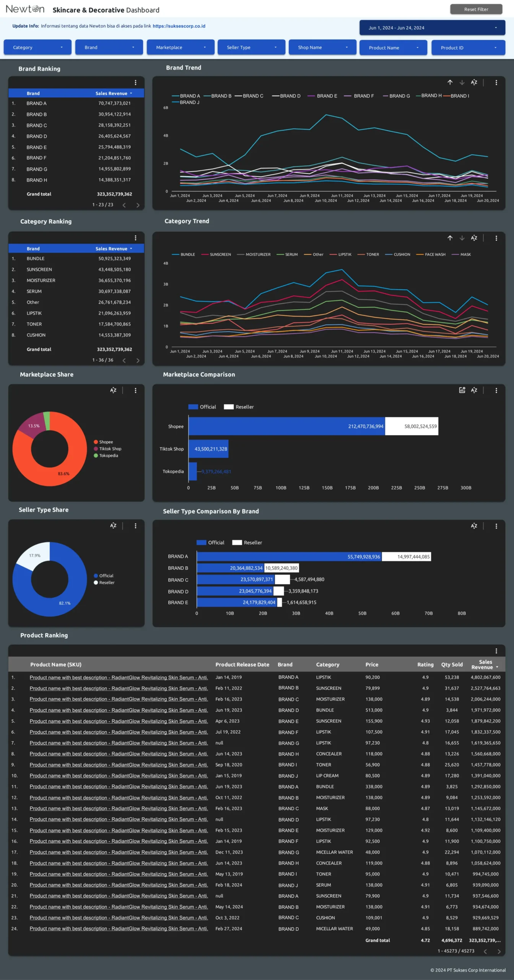Toggle SUNSCREEN series in Category Trend legend
514x980 pixels.
coord(216,254)
